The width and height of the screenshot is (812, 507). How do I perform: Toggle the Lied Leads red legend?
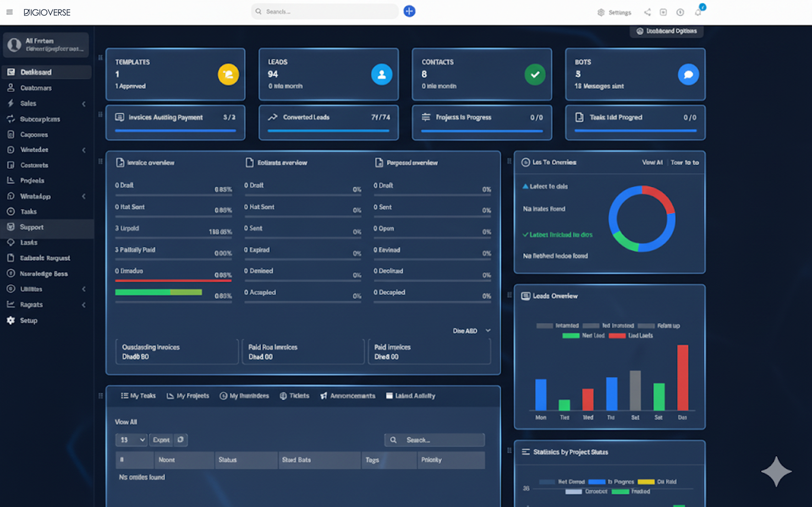click(x=631, y=336)
